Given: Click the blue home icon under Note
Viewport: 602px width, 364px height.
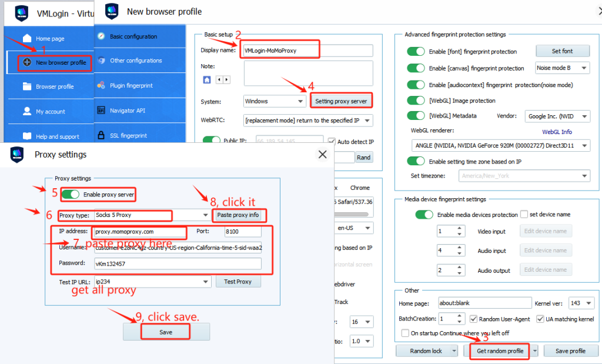Looking at the screenshot, I should (207, 79).
